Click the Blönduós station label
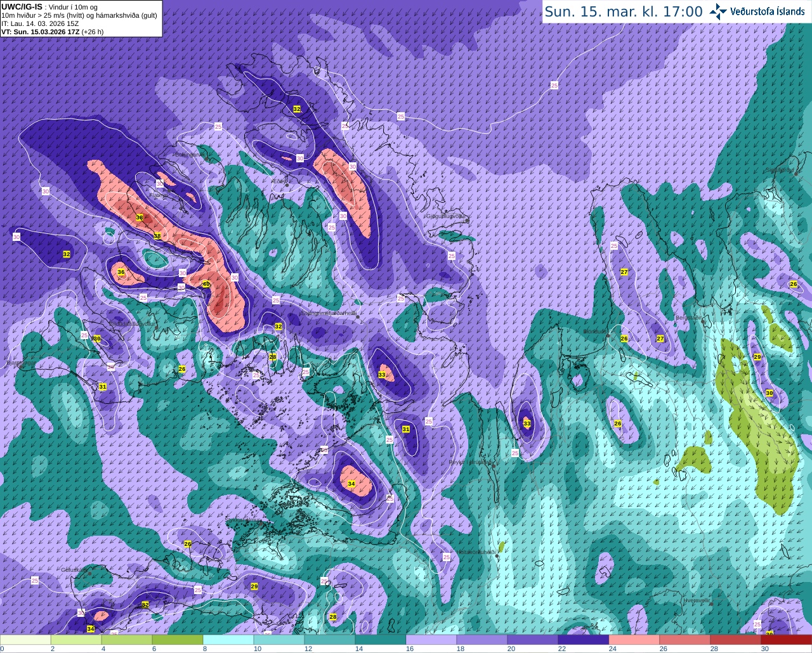Viewport: 812px width, 653px height. point(596,331)
